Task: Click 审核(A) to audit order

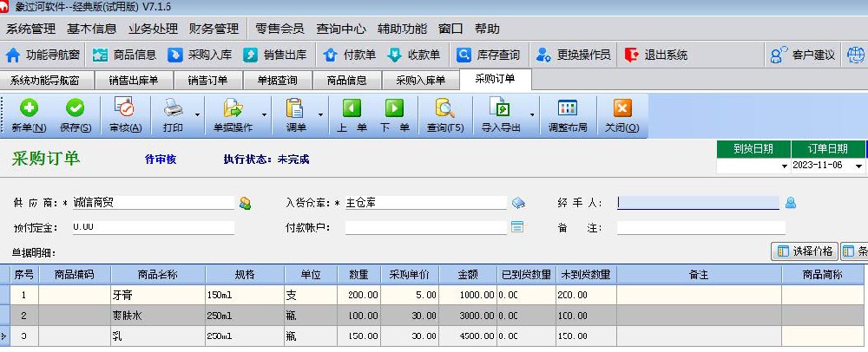Action: click(x=125, y=115)
